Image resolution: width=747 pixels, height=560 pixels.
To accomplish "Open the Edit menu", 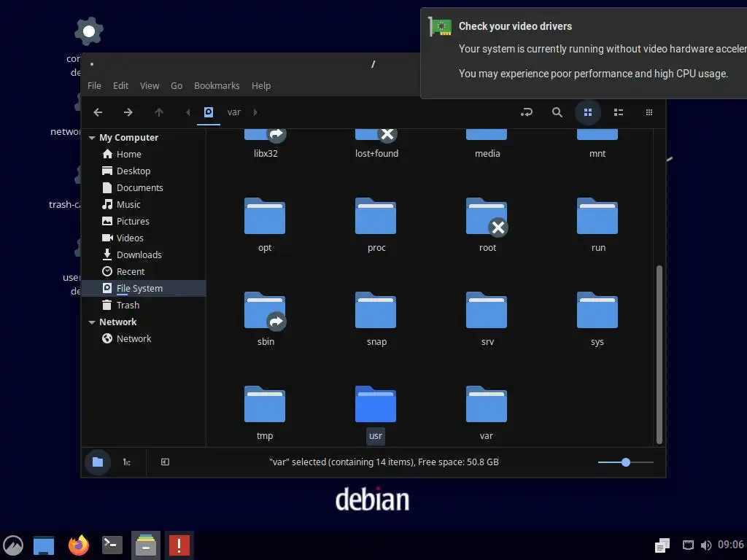I will click(x=120, y=86).
